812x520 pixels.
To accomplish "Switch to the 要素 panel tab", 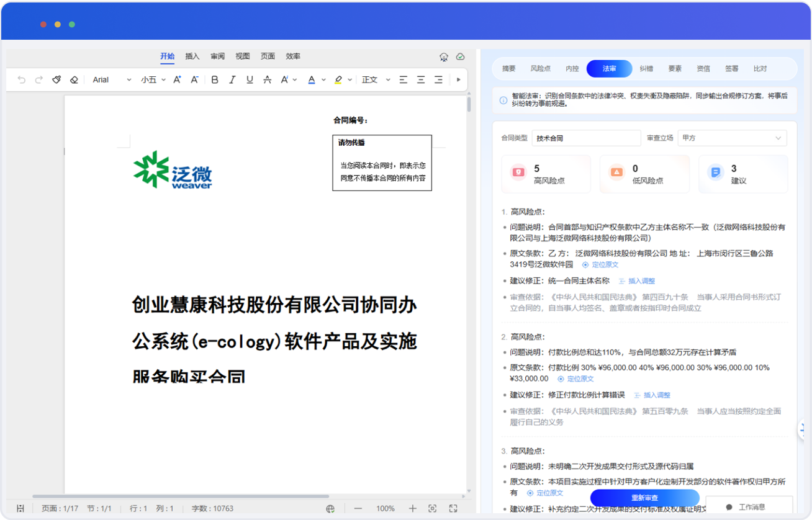I will pos(675,69).
